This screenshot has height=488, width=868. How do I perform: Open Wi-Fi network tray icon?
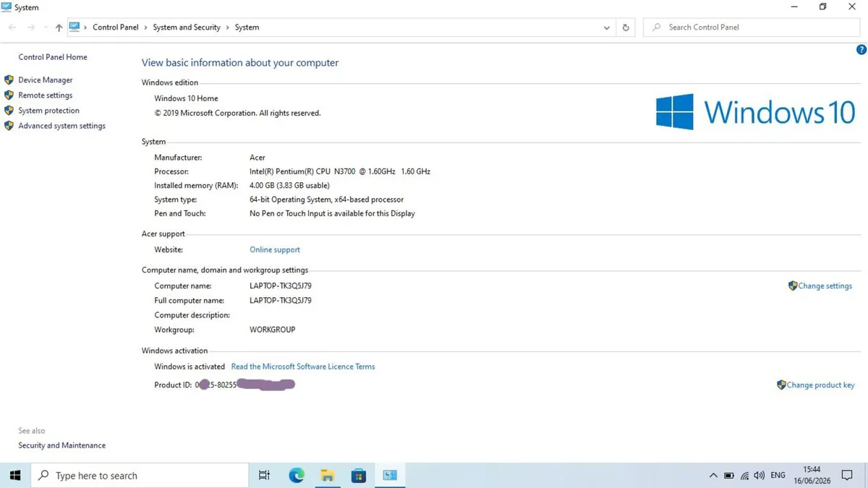coord(744,475)
